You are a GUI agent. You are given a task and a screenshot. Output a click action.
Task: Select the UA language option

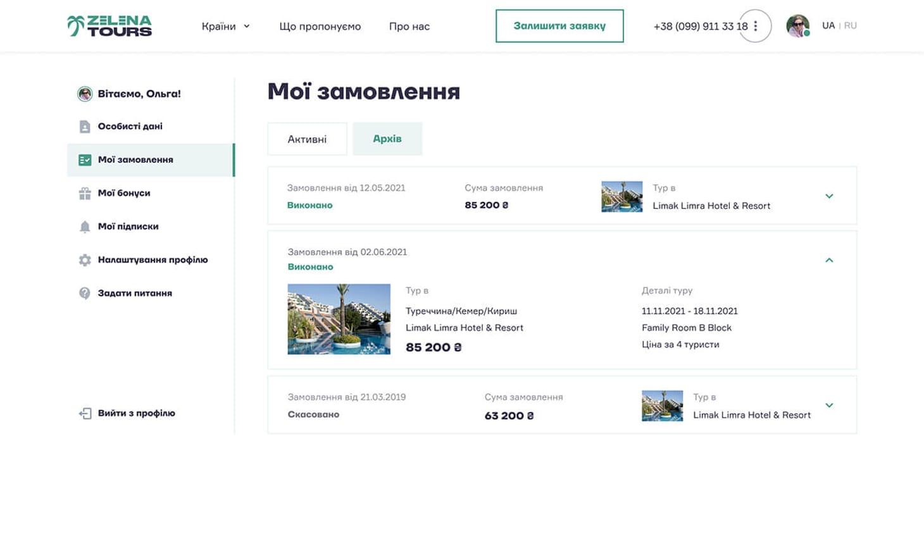point(830,25)
